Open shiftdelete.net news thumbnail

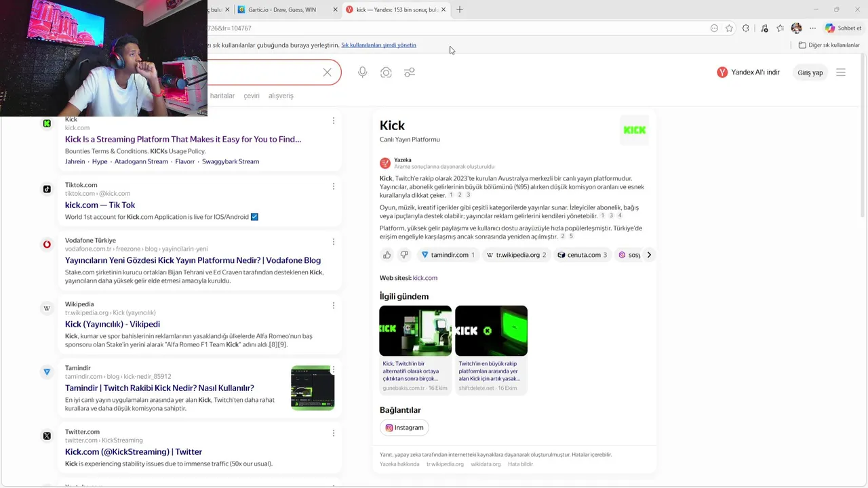pyautogui.click(x=491, y=331)
